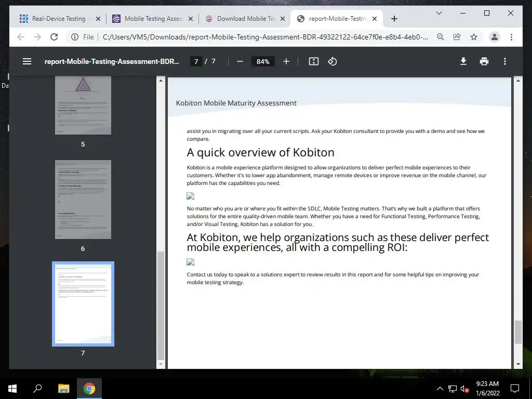Screen dimensions: 532x399
Task: Select page 7 thumbnail
Action: coord(83,303)
